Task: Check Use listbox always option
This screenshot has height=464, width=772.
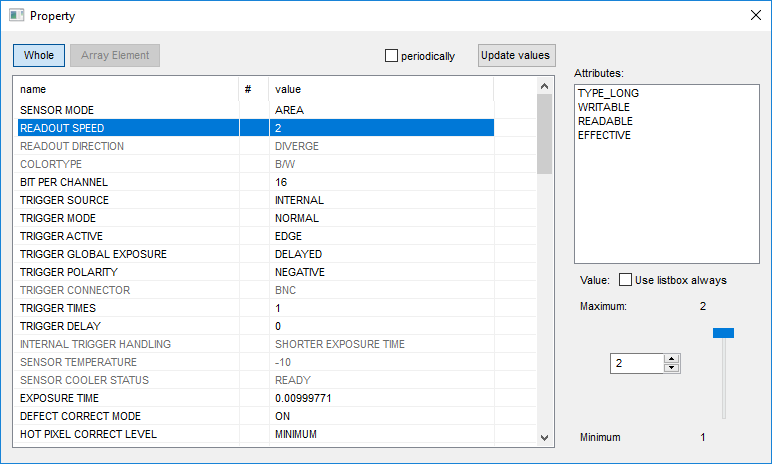Action: (x=626, y=280)
